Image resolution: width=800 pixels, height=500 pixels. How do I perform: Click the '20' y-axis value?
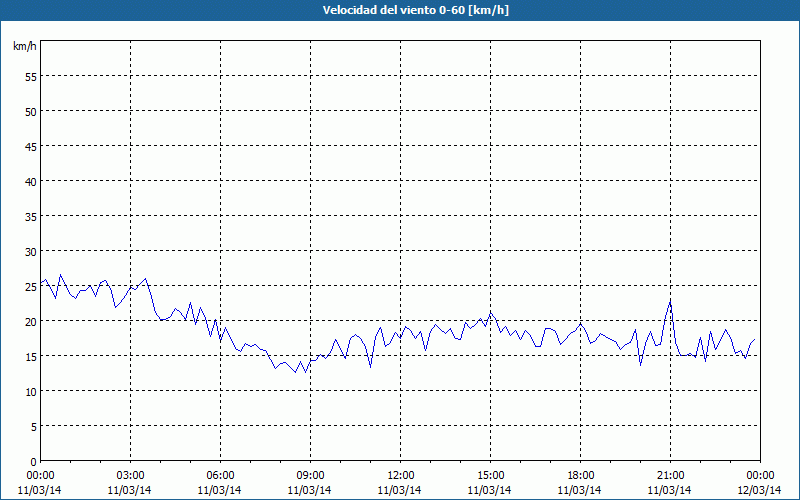[31, 321]
